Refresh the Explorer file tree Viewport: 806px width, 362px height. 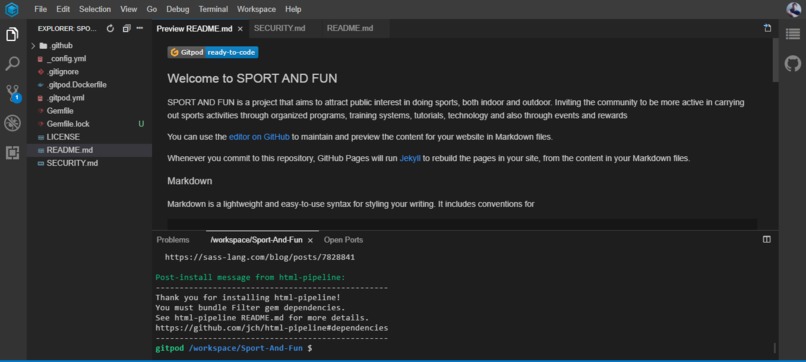point(110,29)
